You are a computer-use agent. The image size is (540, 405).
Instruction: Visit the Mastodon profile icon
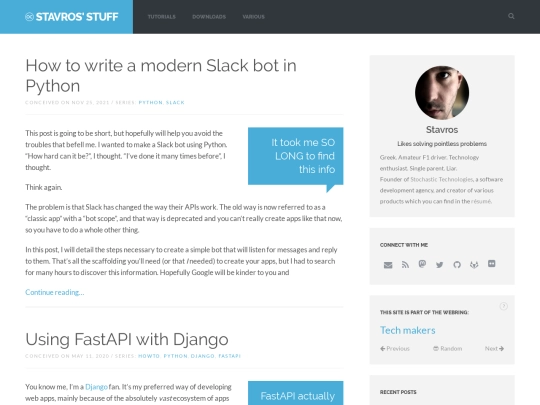coord(422,264)
